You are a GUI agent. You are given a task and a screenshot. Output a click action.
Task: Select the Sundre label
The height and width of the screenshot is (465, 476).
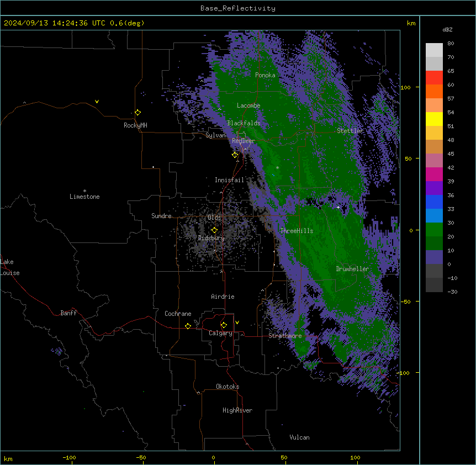[x=161, y=216]
